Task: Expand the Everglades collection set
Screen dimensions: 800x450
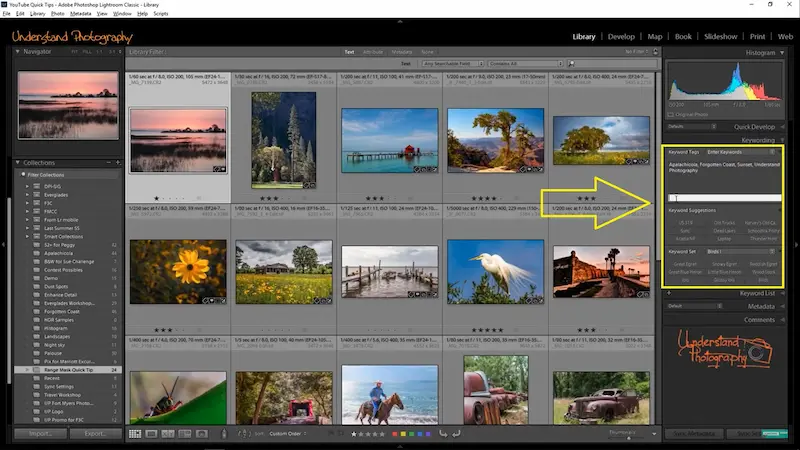Action: pyautogui.click(x=28, y=196)
